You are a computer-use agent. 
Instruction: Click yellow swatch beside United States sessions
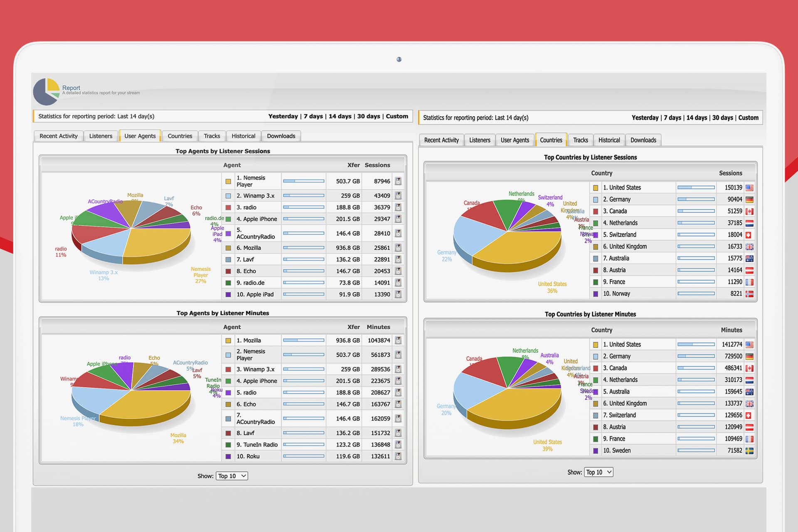click(x=596, y=188)
